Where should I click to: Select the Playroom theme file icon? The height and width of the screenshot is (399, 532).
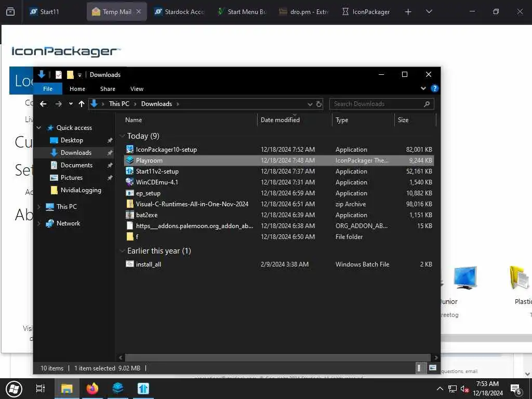129,160
